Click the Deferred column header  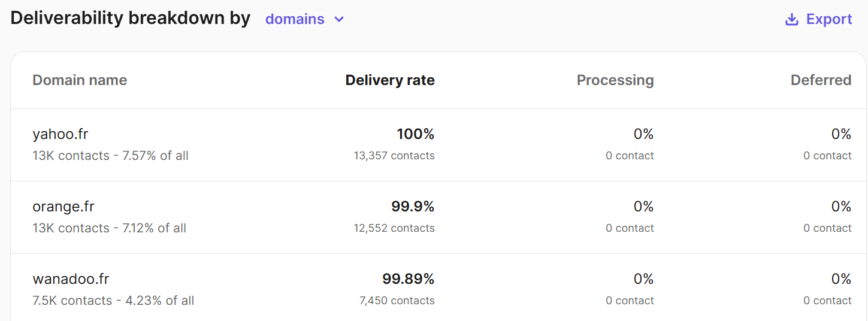point(821,80)
